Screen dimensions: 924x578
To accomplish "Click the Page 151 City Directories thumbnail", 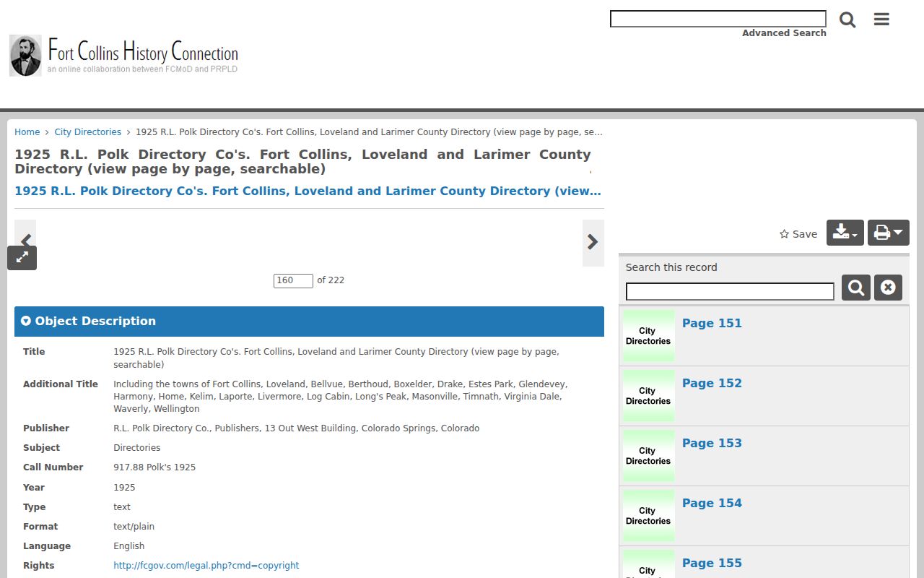I will point(648,336).
